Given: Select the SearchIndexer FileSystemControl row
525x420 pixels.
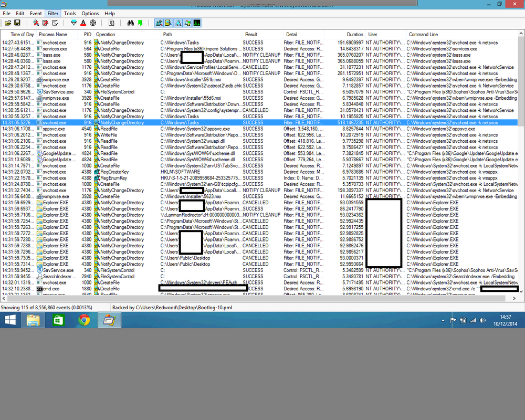Looking at the screenshot, I should pyautogui.click(x=259, y=276).
